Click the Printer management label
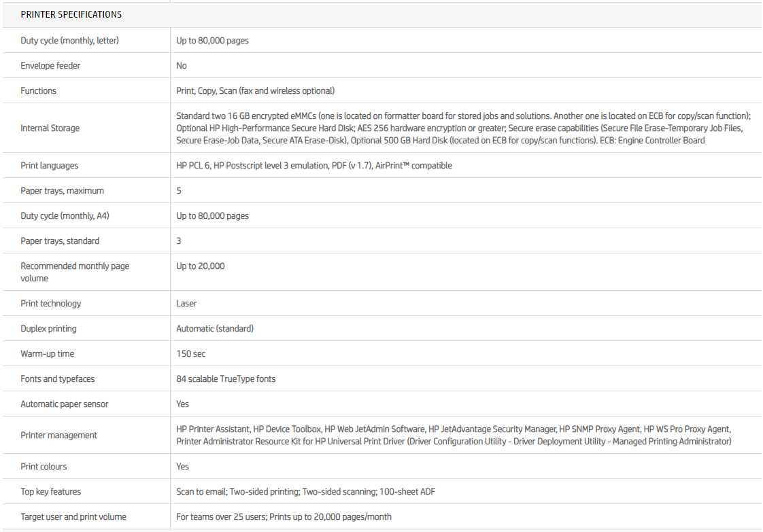 pyautogui.click(x=58, y=436)
